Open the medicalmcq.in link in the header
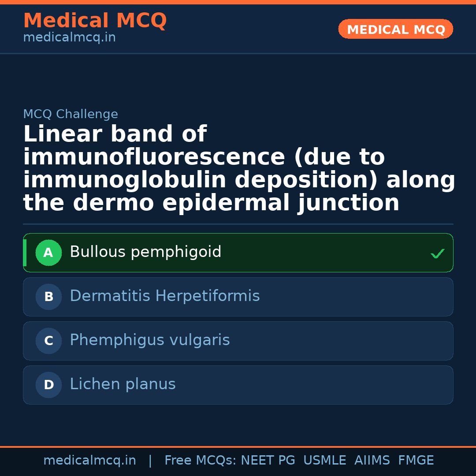This screenshot has height=476, width=476. [69, 38]
